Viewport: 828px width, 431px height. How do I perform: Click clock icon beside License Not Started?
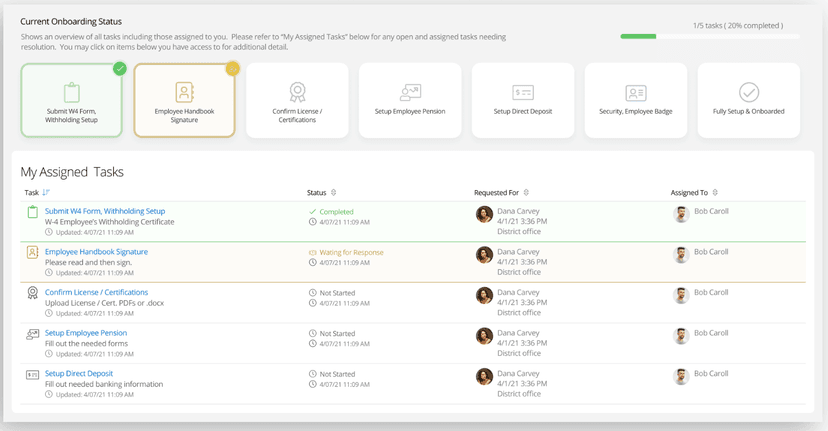pos(313,293)
